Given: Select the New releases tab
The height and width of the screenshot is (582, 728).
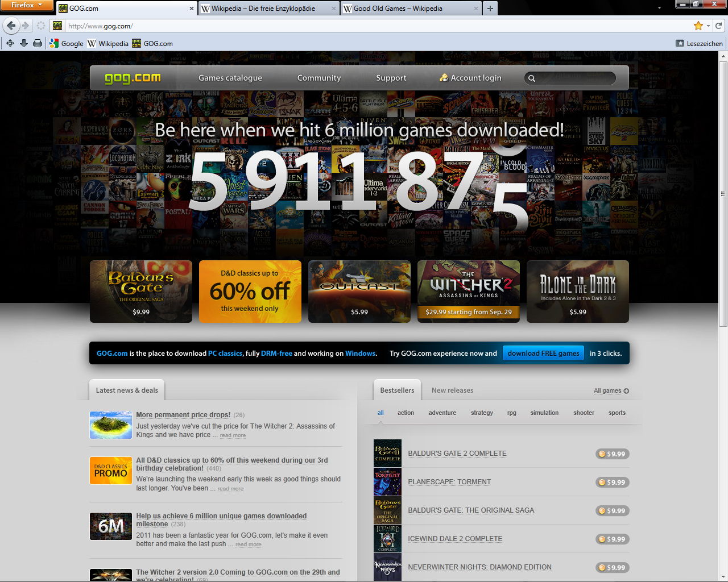Looking at the screenshot, I should [452, 390].
